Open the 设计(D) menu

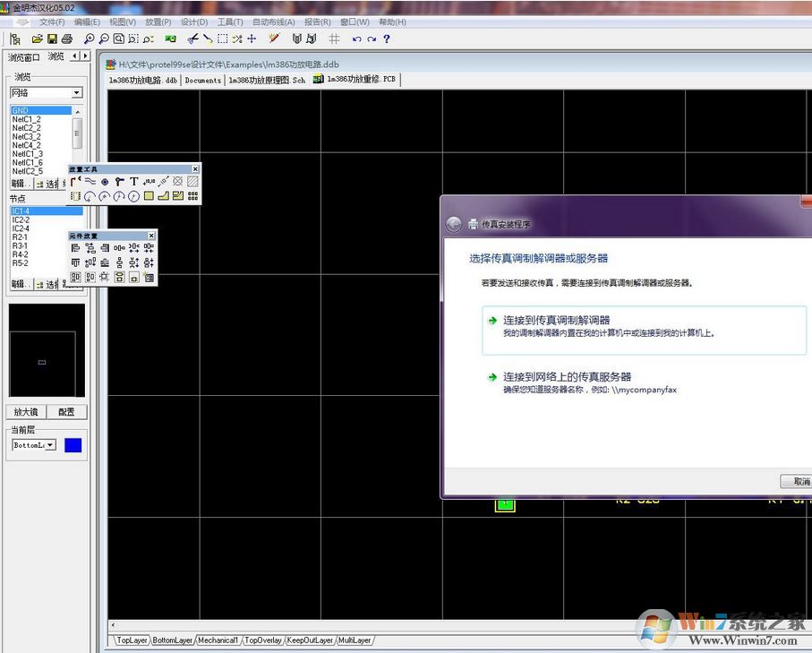click(194, 21)
